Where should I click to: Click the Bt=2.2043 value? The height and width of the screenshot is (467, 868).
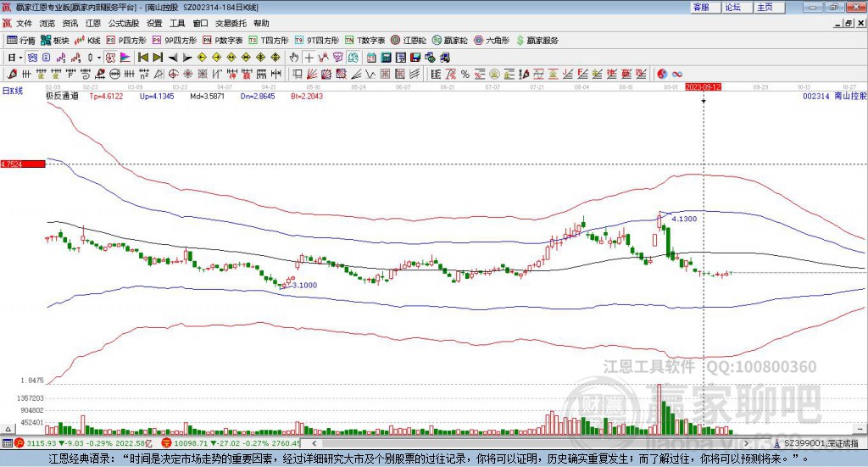tap(307, 96)
